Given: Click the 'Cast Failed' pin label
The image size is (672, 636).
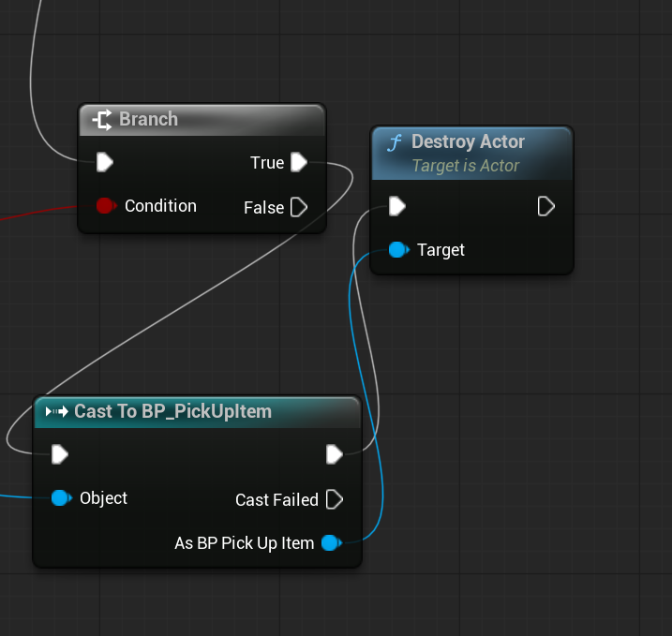Looking at the screenshot, I should (276, 500).
